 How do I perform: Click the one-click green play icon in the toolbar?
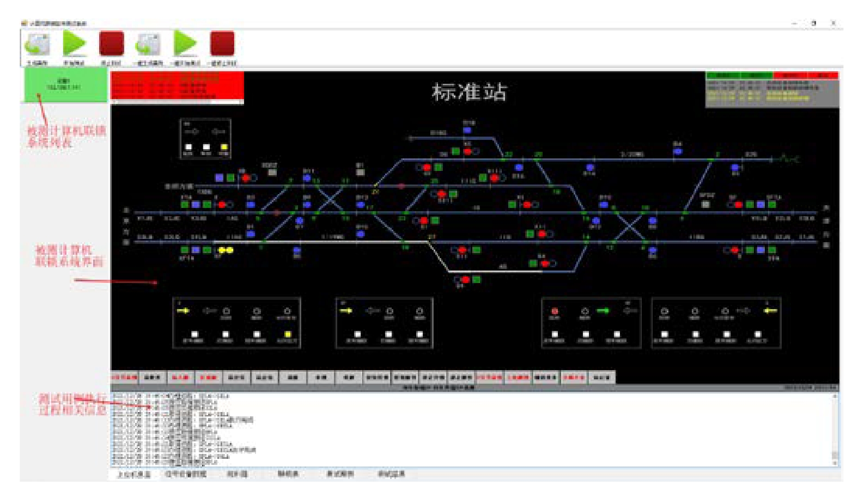(x=185, y=44)
